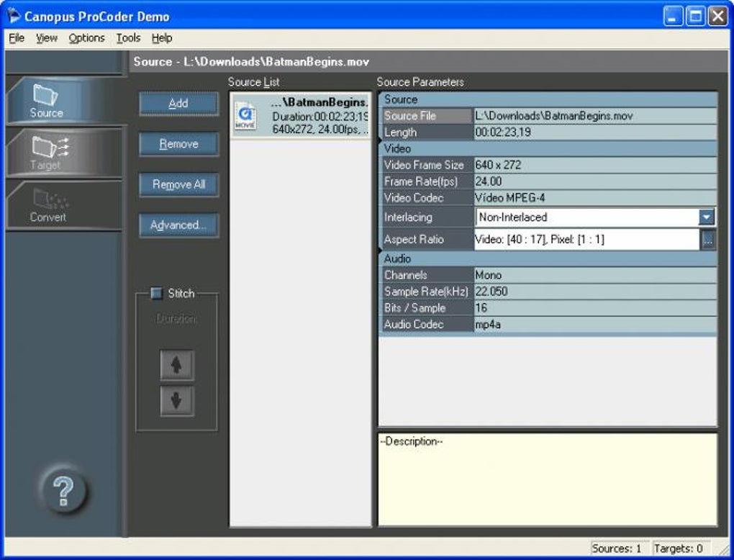Click the Add button
This screenshot has height=560, width=734.
click(178, 104)
